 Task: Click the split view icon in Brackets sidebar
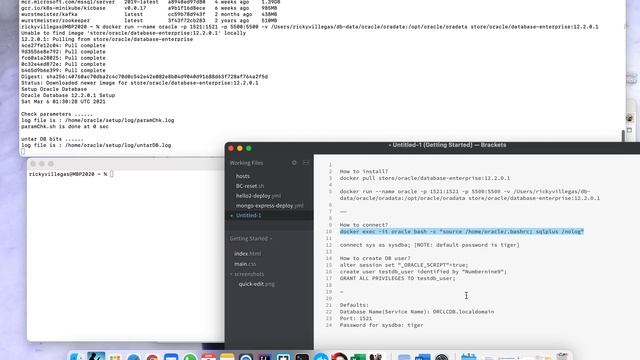coord(306,162)
